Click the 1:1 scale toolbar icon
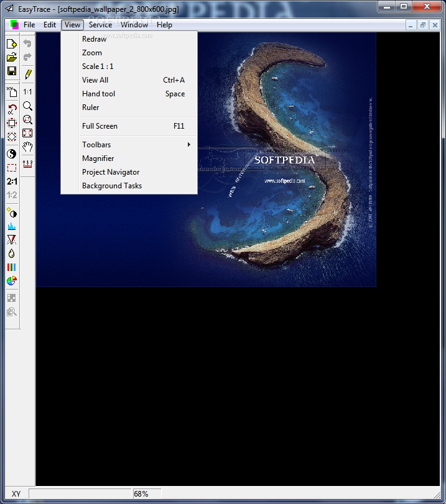Screen dimensions: 446x504 (x=27, y=92)
